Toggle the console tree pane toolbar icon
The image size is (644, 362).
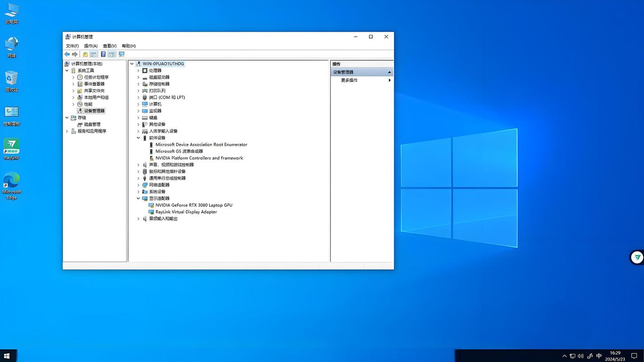[93, 54]
